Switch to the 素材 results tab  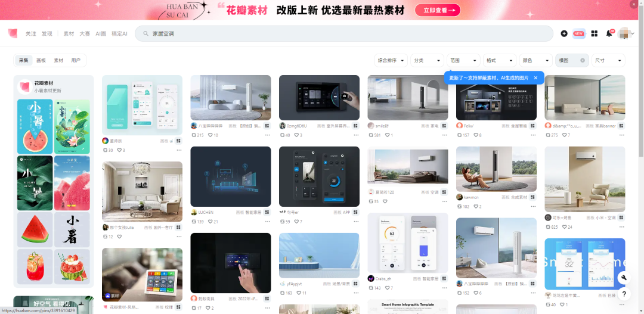[58, 60]
